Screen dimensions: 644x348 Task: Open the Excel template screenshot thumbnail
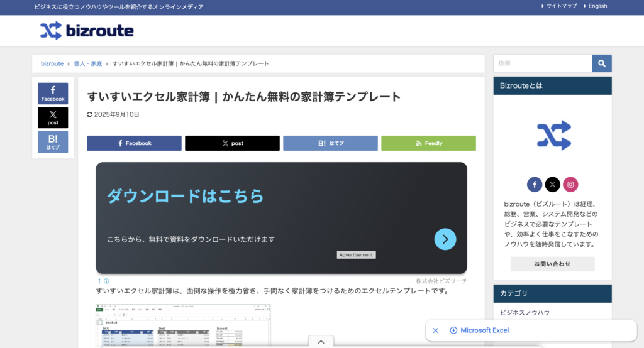click(183, 325)
